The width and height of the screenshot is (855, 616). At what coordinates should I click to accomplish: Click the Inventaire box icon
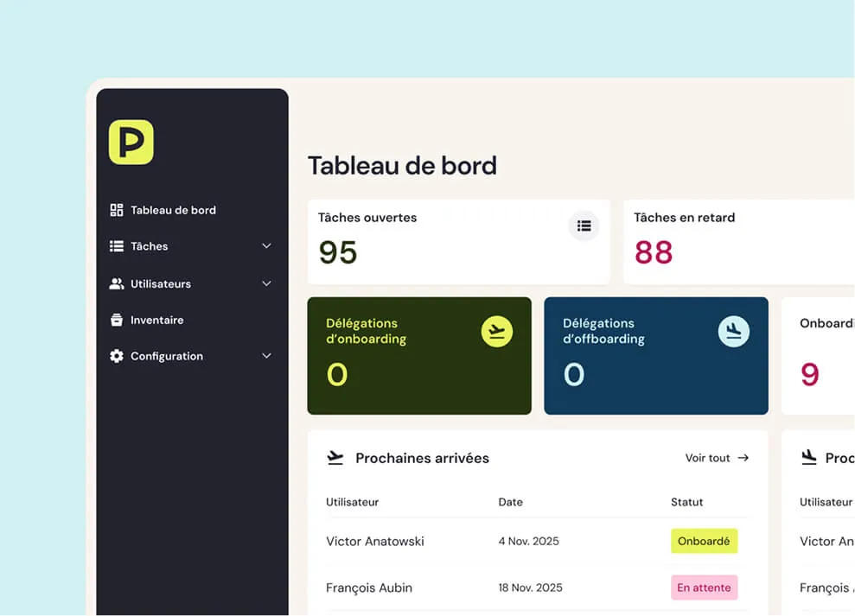116,320
